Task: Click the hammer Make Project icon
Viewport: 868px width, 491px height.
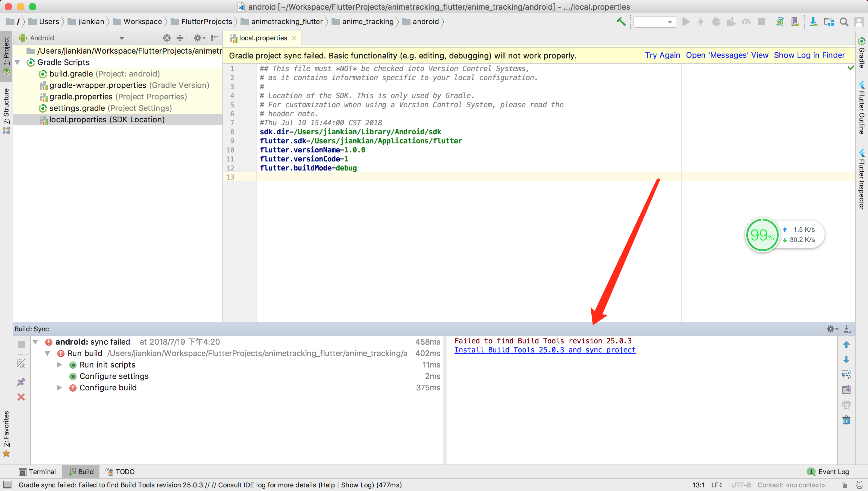Action: 621,22
